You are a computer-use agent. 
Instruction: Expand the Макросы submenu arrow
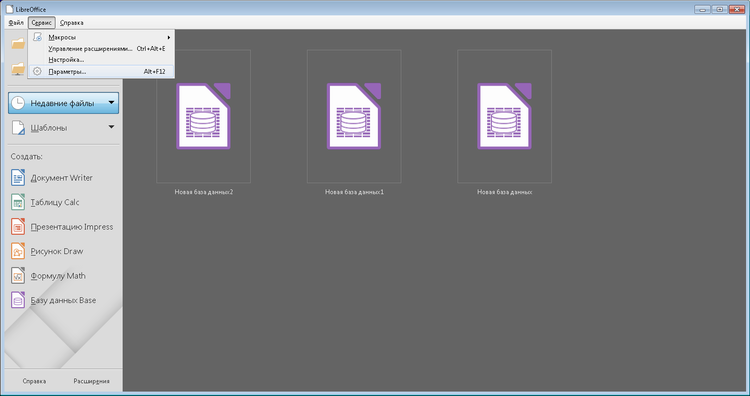(x=168, y=37)
